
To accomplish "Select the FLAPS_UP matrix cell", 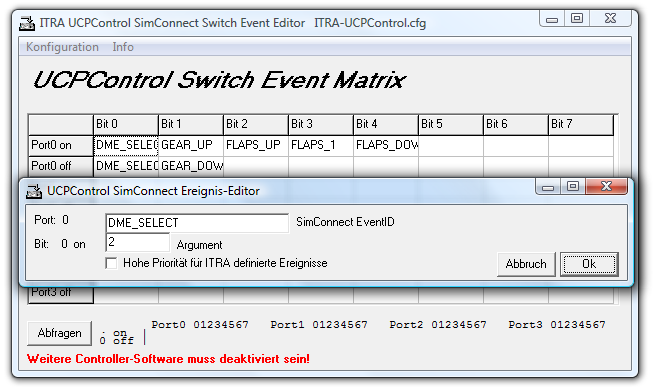I will [x=256, y=145].
